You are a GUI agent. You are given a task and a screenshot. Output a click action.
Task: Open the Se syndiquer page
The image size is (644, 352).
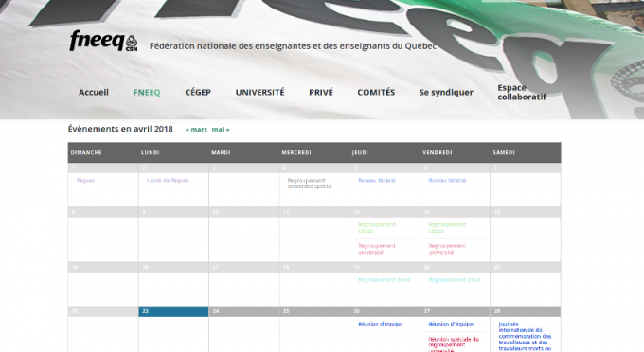coord(446,93)
